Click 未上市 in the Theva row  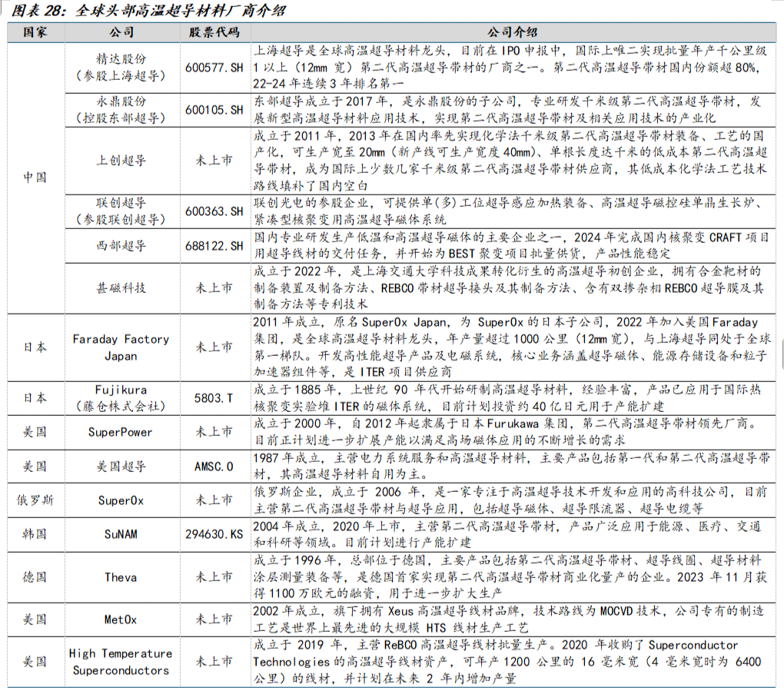(x=214, y=577)
